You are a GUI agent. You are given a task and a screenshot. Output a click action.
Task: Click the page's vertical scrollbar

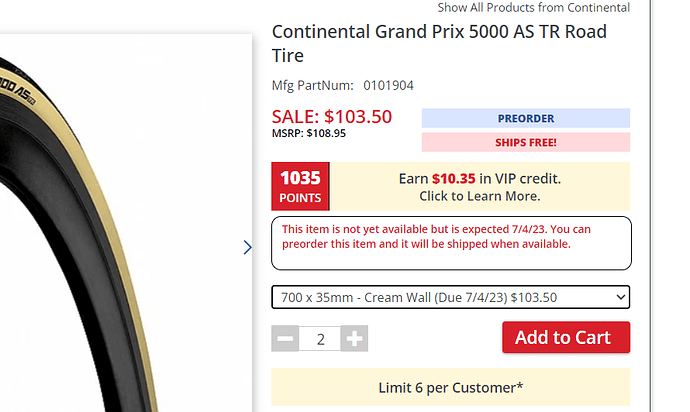(x=666, y=200)
